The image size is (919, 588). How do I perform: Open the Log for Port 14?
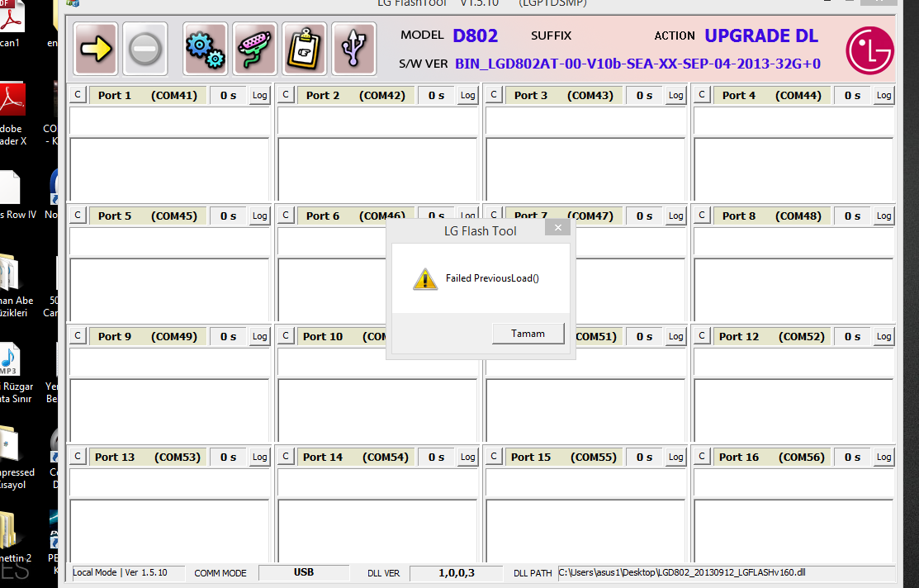pos(467,458)
